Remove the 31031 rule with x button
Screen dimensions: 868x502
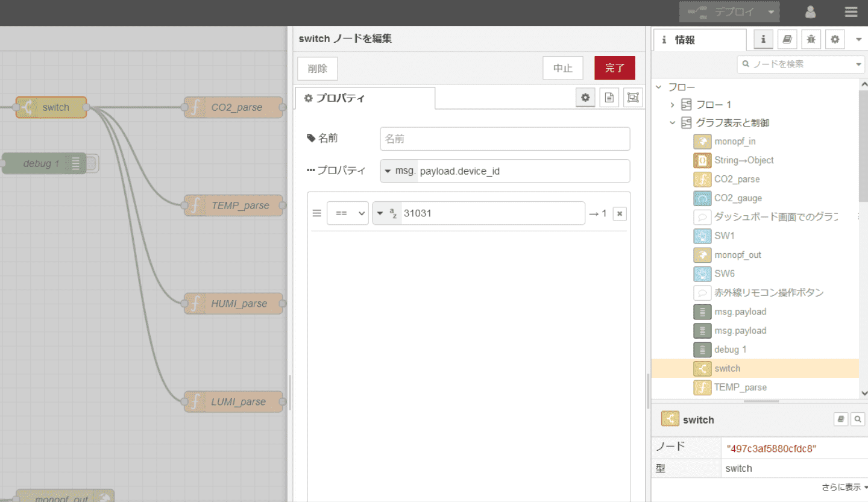pyautogui.click(x=619, y=213)
